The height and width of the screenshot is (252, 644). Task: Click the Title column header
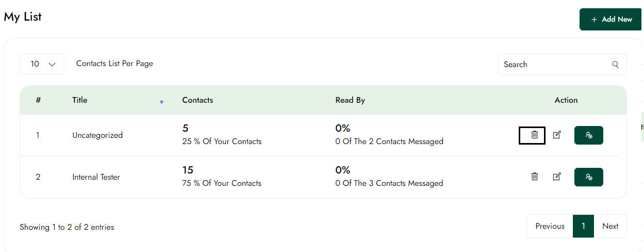click(x=80, y=100)
